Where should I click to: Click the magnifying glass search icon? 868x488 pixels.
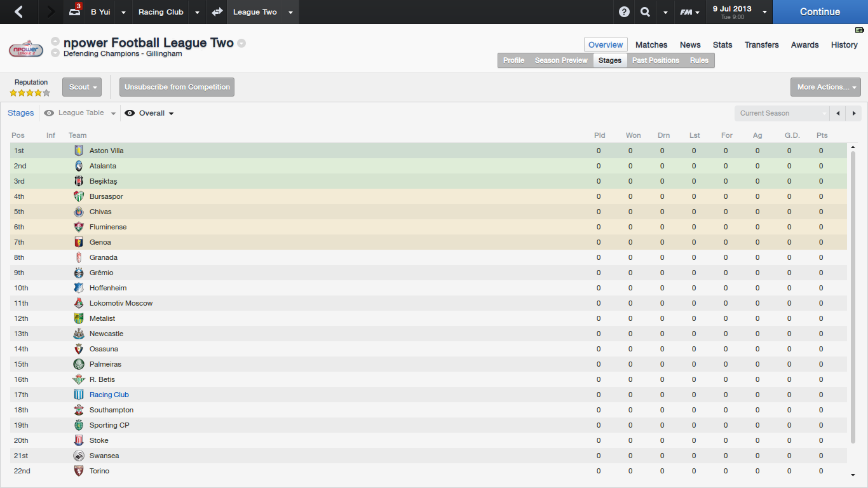tap(645, 12)
